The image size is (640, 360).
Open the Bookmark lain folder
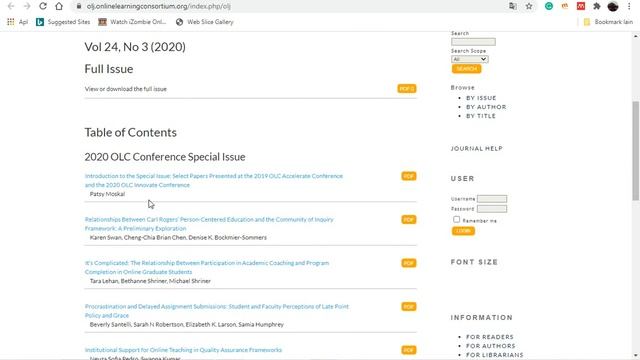pyautogui.click(x=608, y=22)
